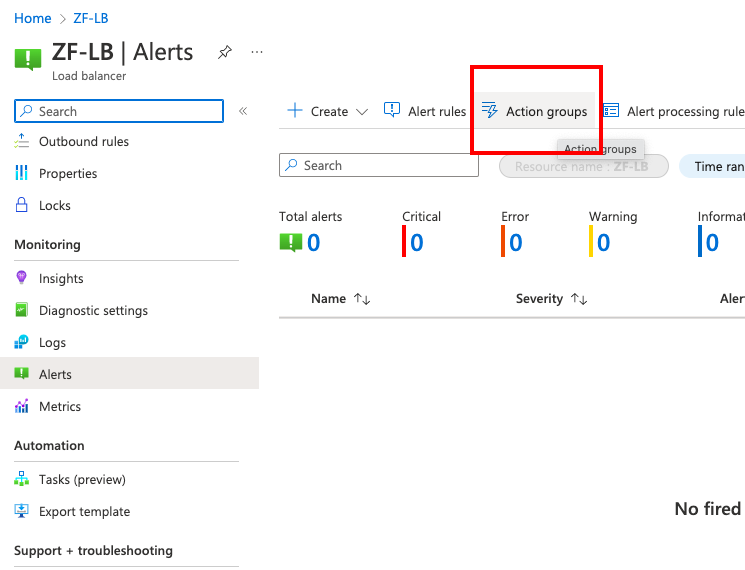Open Export template in sidebar
745x570 pixels.
point(85,512)
